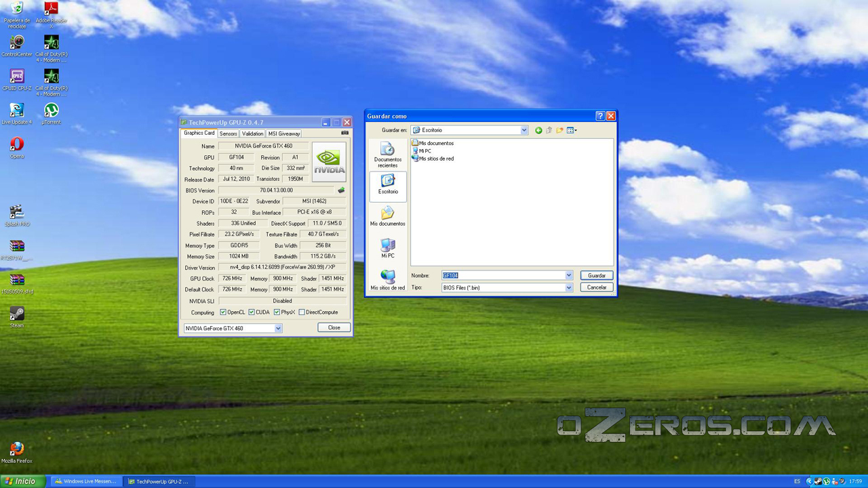This screenshot has height=488, width=868.
Task: Toggle the PhysX checkbox
Action: coord(277,312)
